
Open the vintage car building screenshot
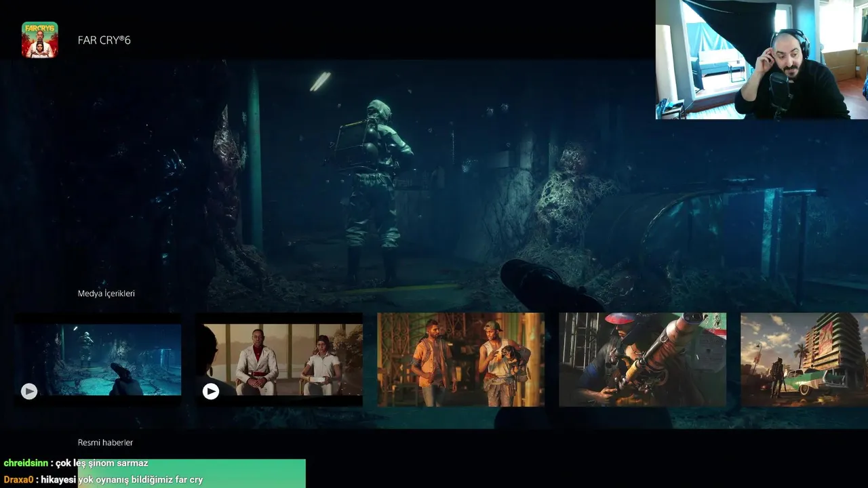[x=804, y=359]
